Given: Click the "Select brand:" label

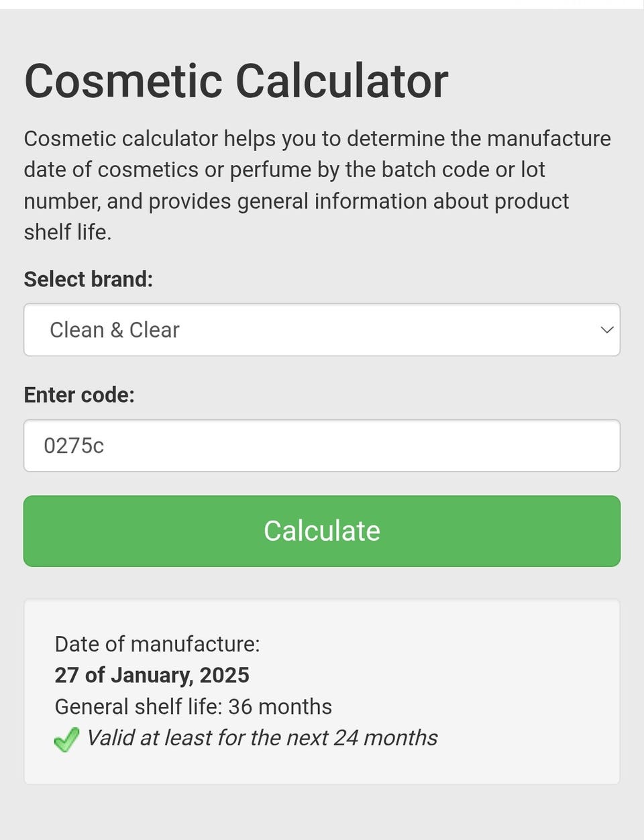Looking at the screenshot, I should pyautogui.click(x=88, y=279).
